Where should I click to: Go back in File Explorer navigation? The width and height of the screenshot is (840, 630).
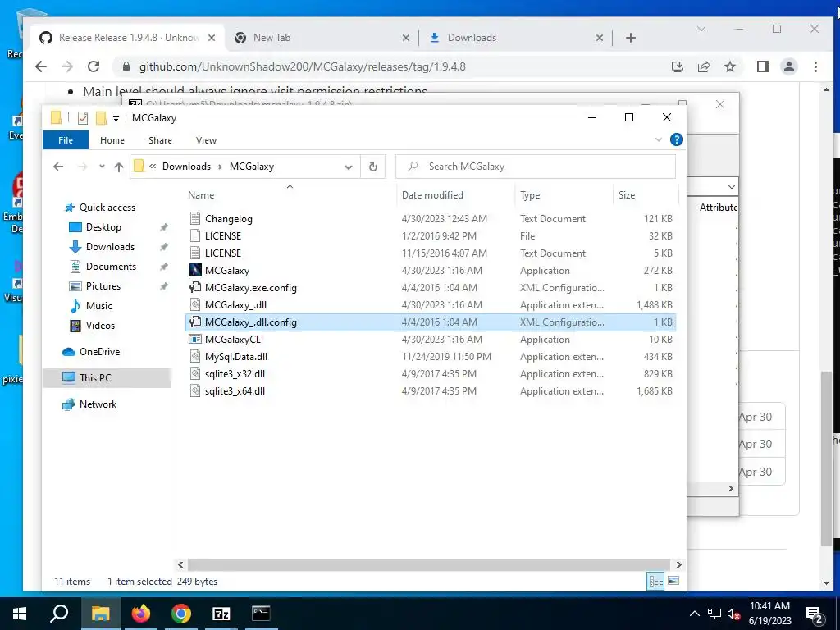tap(58, 167)
